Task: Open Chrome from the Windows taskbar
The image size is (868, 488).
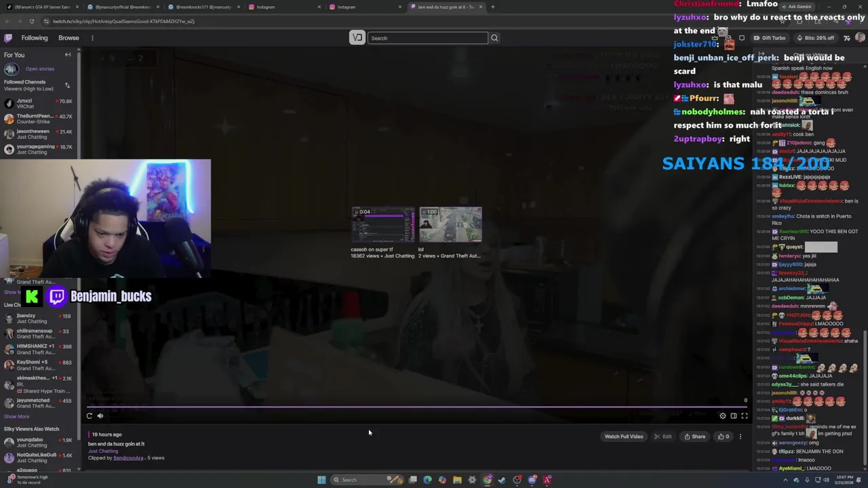Action: (487, 480)
